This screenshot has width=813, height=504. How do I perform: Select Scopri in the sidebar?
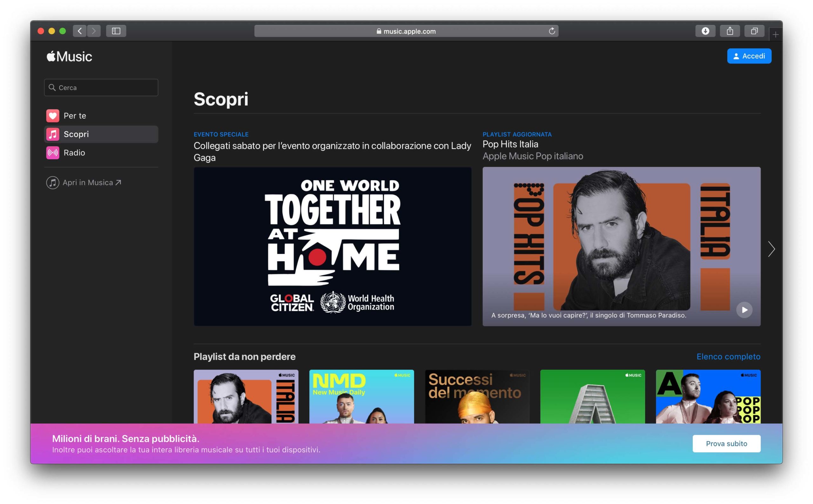(101, 134)
